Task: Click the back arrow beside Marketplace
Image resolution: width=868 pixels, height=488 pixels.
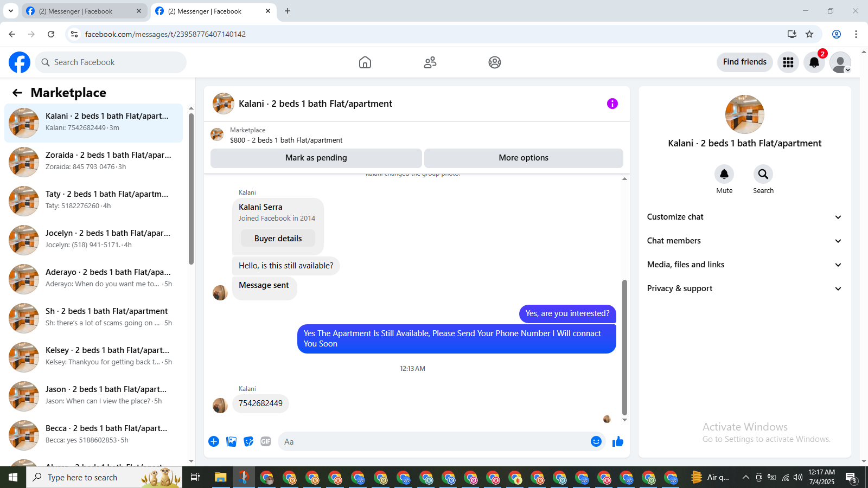Action: point(17,93)
